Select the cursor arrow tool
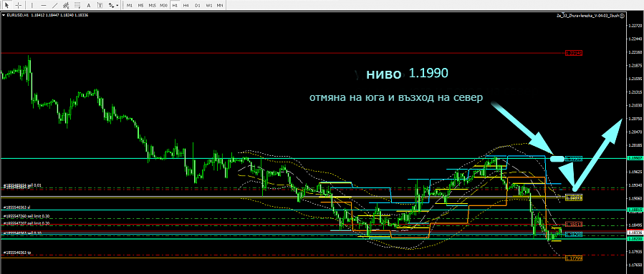The height and width of the screenshot is (274, 644). 6,5
